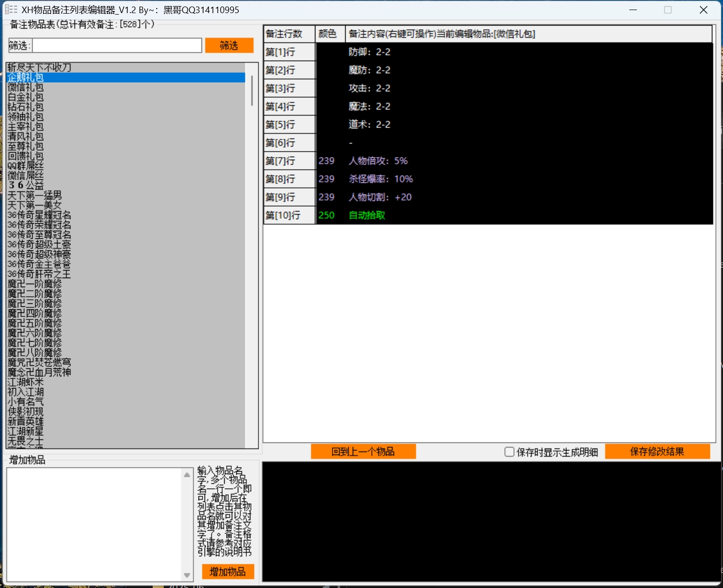Click the 备注内容 column header
The width and height of the screenshot is (723, 588).
pos(529,34)
